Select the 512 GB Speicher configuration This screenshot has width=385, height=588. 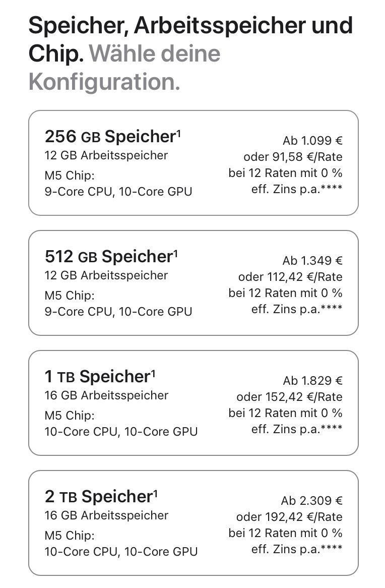pyautogui.click(x=193, y=283)
